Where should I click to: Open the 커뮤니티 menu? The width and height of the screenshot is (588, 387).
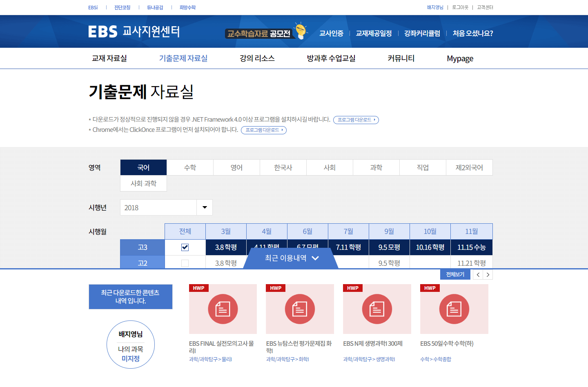tap(401, 58)
